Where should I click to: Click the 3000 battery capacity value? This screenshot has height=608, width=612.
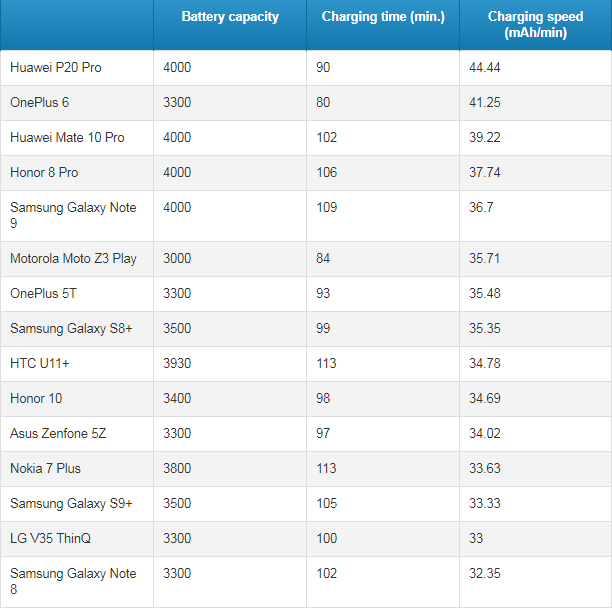pyautogui.click(x=177, y=258)
